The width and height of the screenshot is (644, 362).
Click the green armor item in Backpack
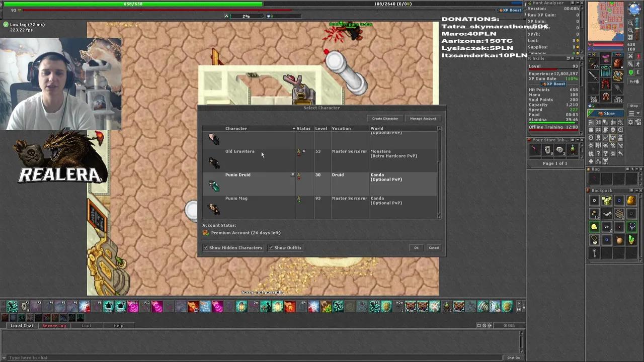point(607,201)
